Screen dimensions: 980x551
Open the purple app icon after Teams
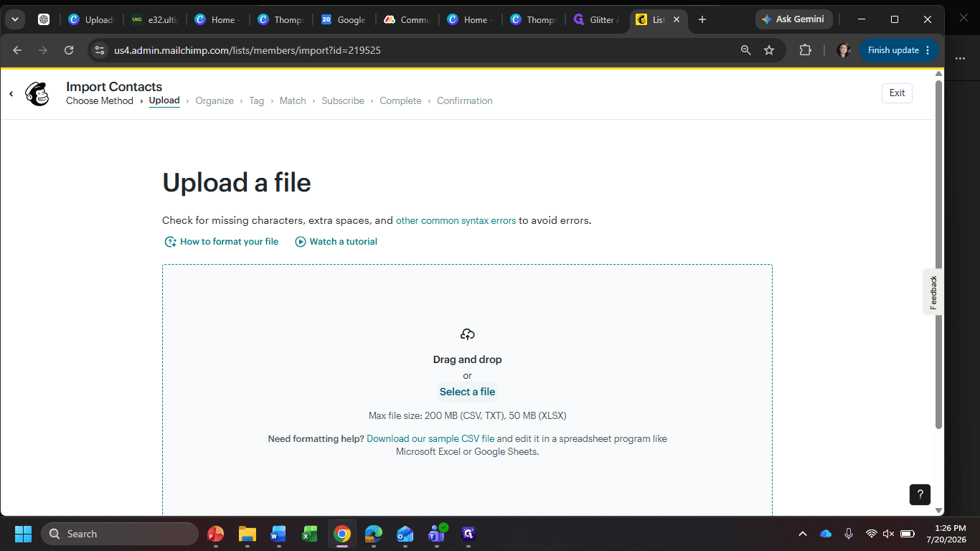click(468, 534)
